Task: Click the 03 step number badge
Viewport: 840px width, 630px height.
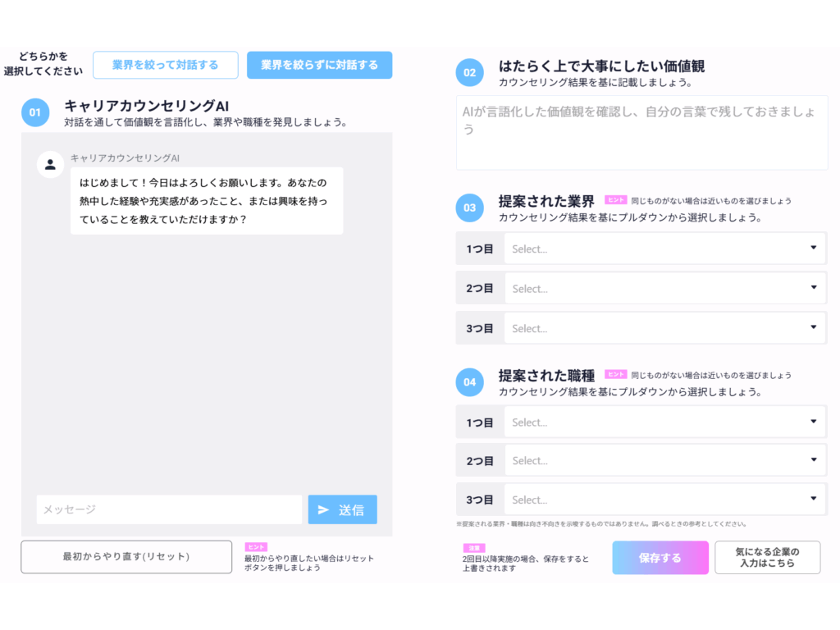Action: pos(469,208)
